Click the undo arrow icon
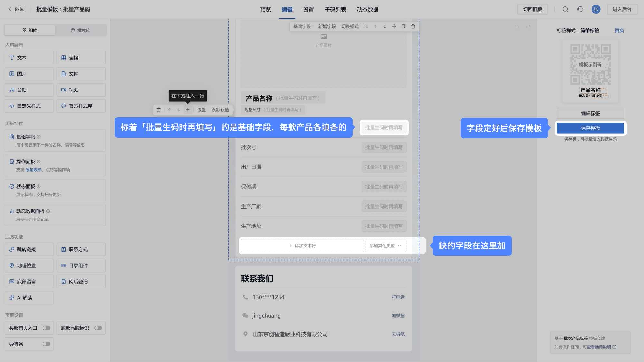644x362 pixels. coord(517,27)
